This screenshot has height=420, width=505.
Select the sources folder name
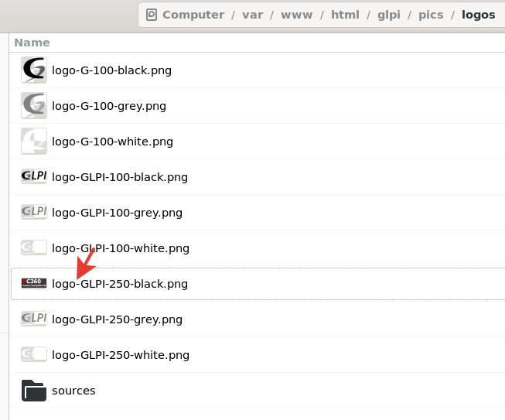73,391
